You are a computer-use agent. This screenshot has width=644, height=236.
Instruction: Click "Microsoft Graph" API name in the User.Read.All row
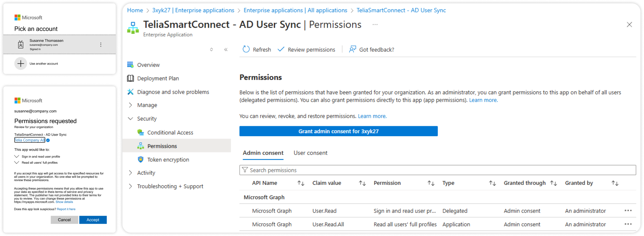tap(272, 224)
